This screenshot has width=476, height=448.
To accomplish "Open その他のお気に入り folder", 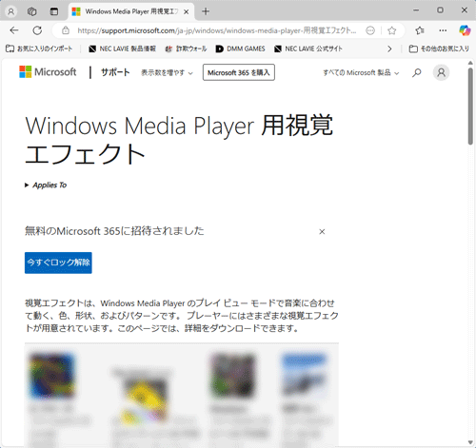I will click(439, 49).
